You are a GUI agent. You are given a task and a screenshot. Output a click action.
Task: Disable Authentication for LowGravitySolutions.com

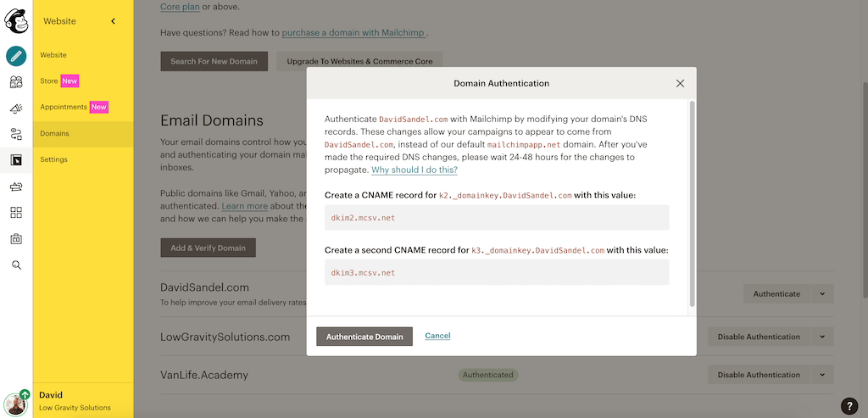pyautogui.click(x=759, y=337)
